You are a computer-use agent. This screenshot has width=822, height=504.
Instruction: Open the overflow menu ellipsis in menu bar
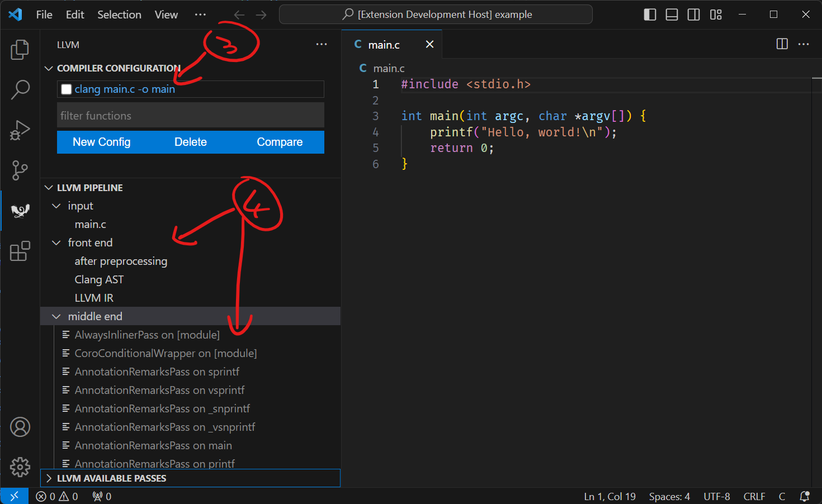pos(200,15)
